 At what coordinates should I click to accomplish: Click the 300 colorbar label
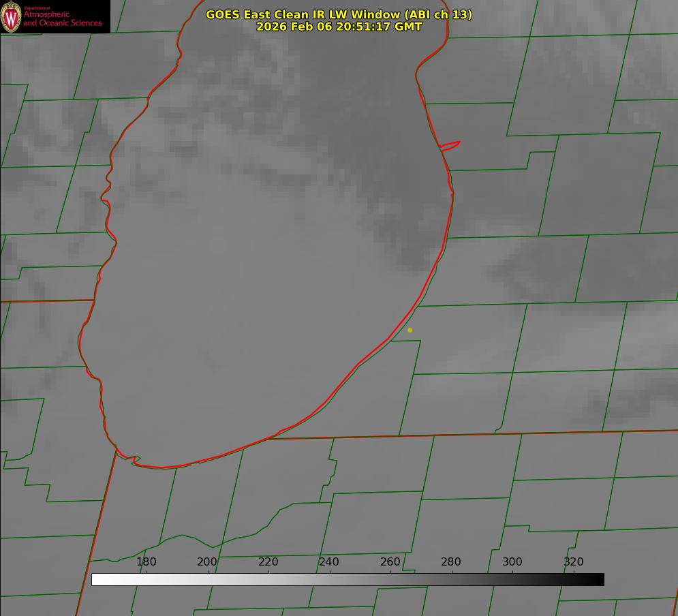coord(512,561)
